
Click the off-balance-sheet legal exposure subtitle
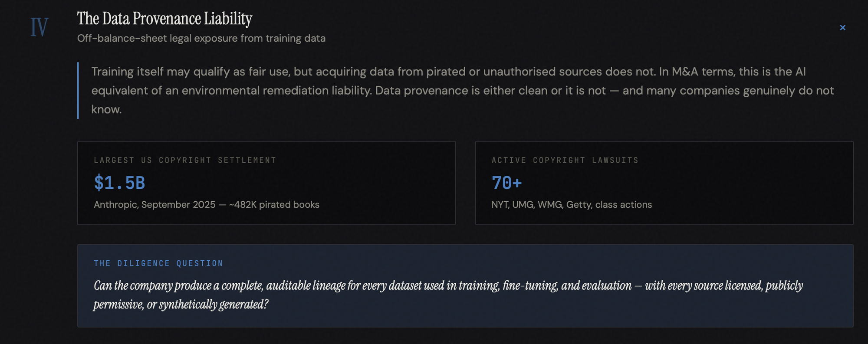coord(201,38)
